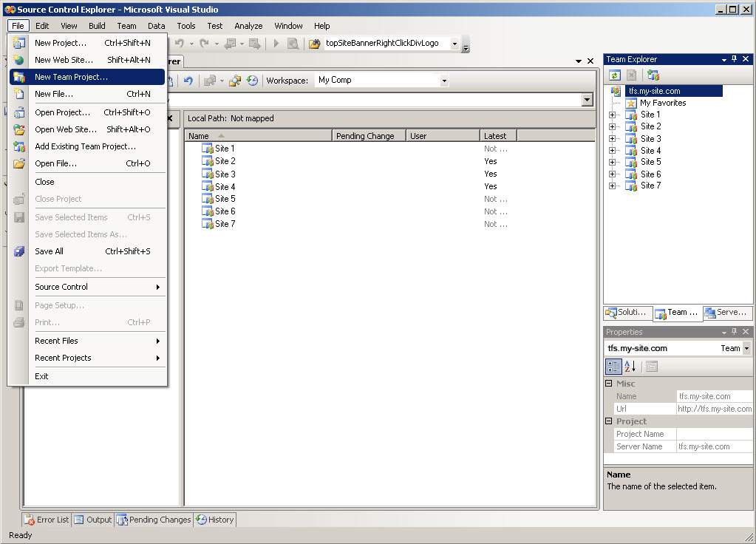The image size is (756, 544).
Task: Sort list by Pending Change column header
Action: [x=369, y=136]
